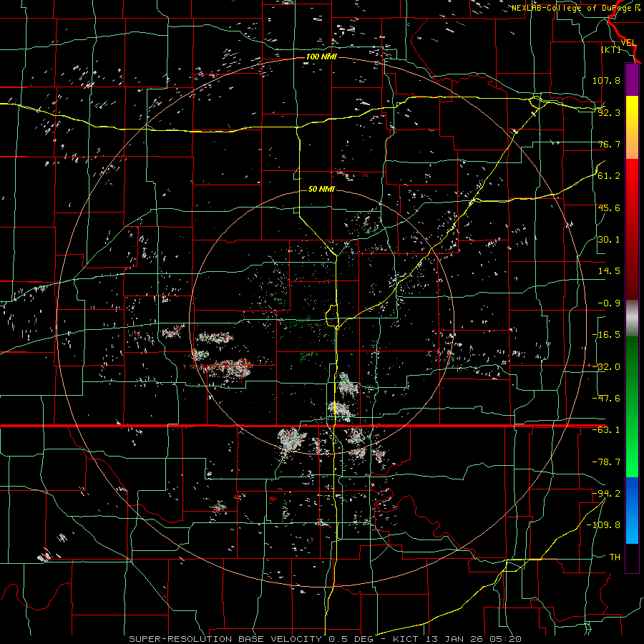Click the -16.5 legend value
Image resolution: width=644 pixels, height=644 pixels.
(606, 335)
